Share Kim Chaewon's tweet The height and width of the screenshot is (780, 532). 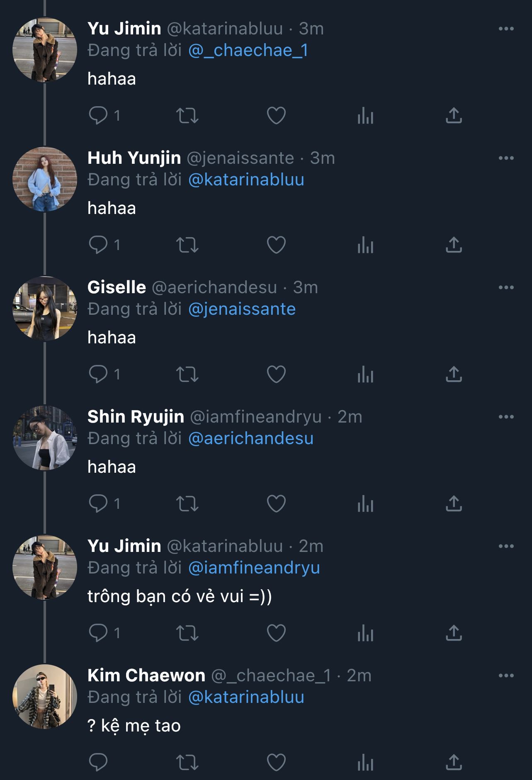pos(454,762)
